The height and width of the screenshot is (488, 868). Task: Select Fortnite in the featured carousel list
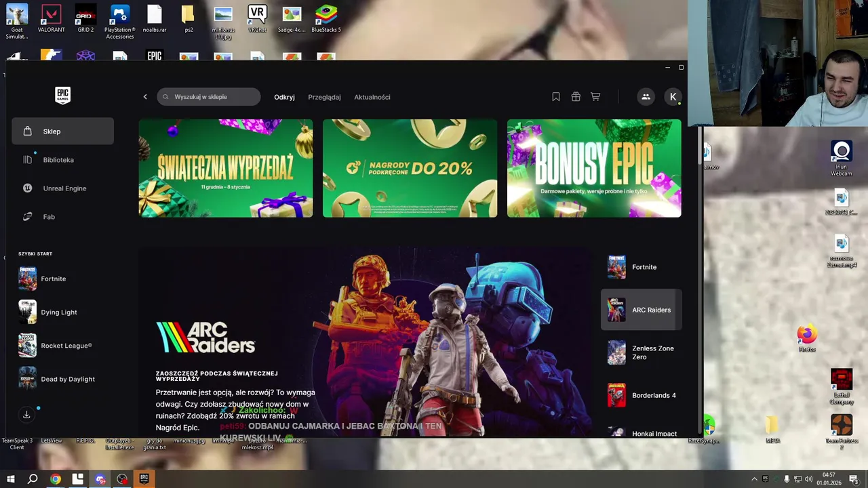pyautogui.click(x=641, y=267)
